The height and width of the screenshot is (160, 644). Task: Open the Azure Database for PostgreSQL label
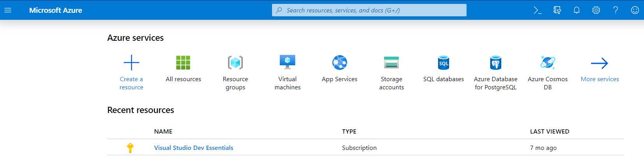tap(496, 83)
